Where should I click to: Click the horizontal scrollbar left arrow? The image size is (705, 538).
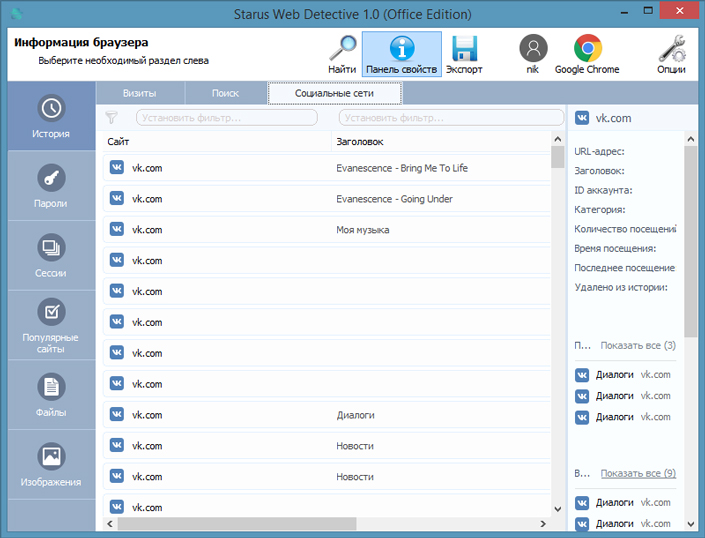110,524
